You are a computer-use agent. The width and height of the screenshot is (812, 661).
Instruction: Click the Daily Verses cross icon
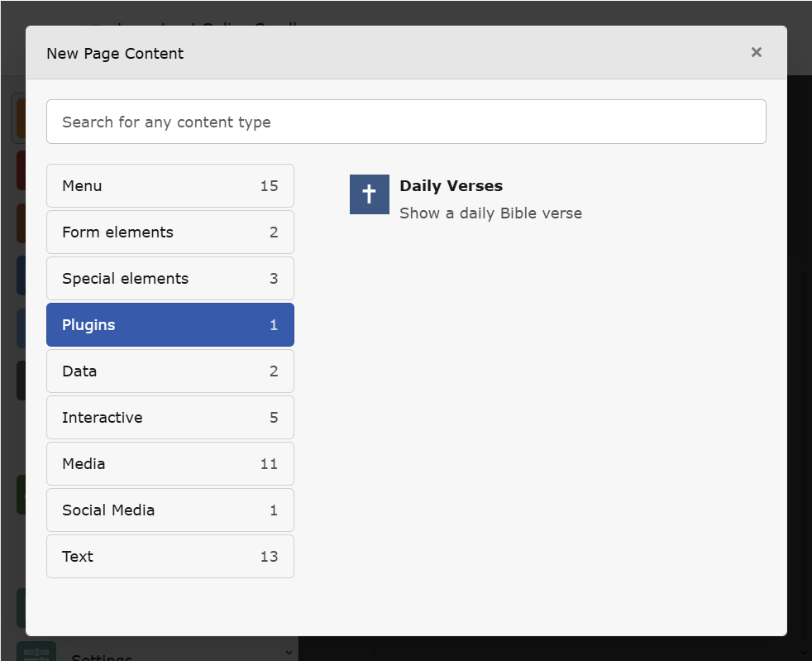(369, 194)
